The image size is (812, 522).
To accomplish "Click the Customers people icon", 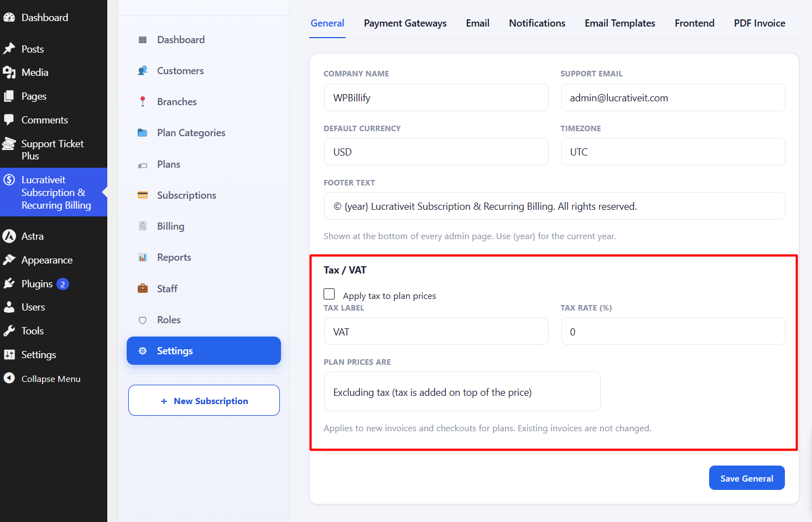I will (x=143, y=71).
